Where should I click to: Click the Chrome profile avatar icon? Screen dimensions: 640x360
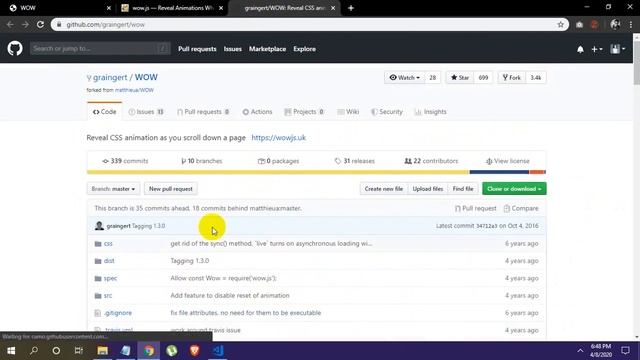[x=615, y=24]
